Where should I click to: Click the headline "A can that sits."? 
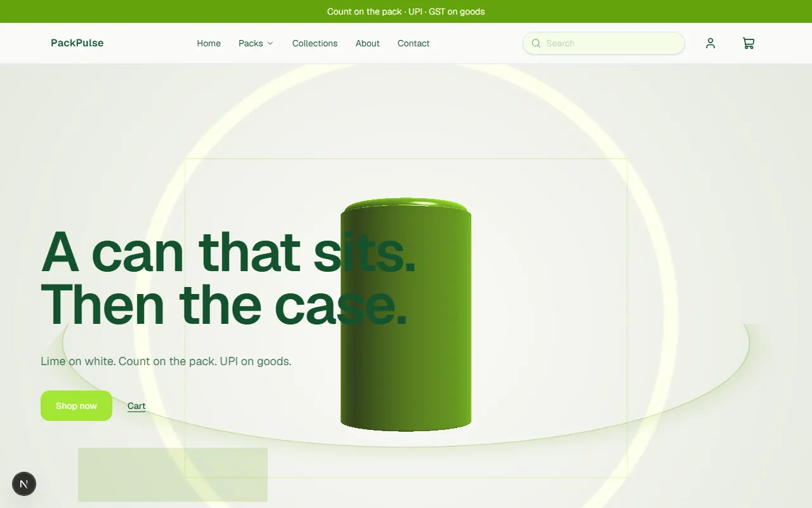point(228,251)
